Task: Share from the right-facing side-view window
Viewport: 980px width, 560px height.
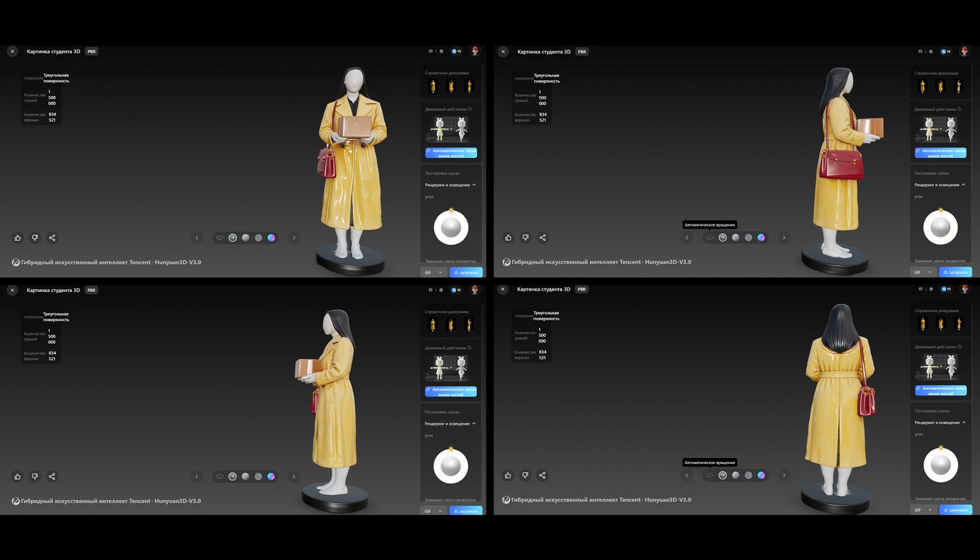Action: (542, 237)
